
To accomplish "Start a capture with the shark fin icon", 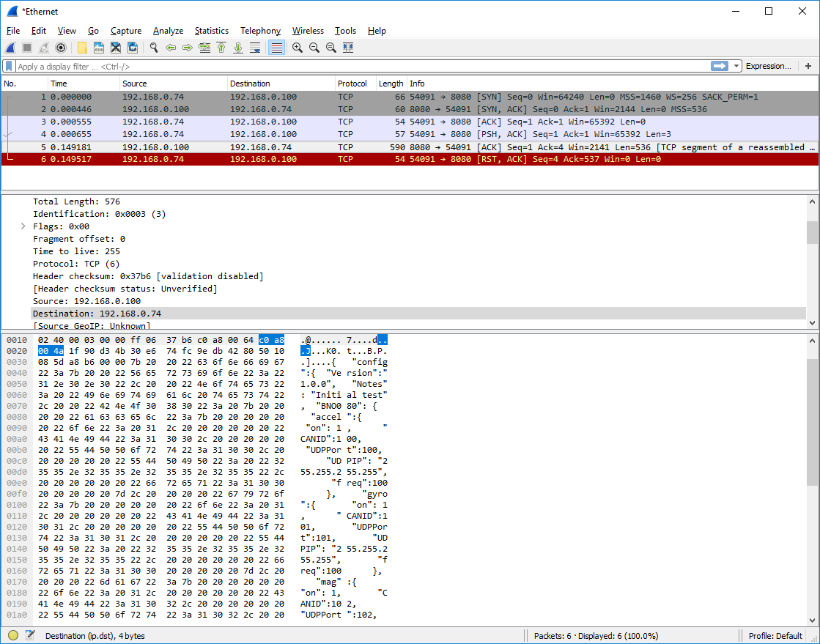I will pyautogui.click(x=10, y=48).
